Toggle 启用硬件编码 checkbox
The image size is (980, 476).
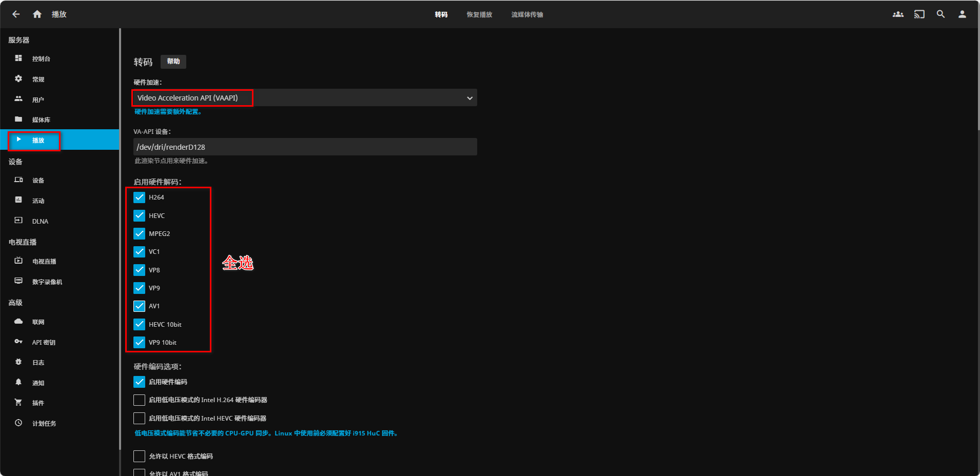coord(139,382)
